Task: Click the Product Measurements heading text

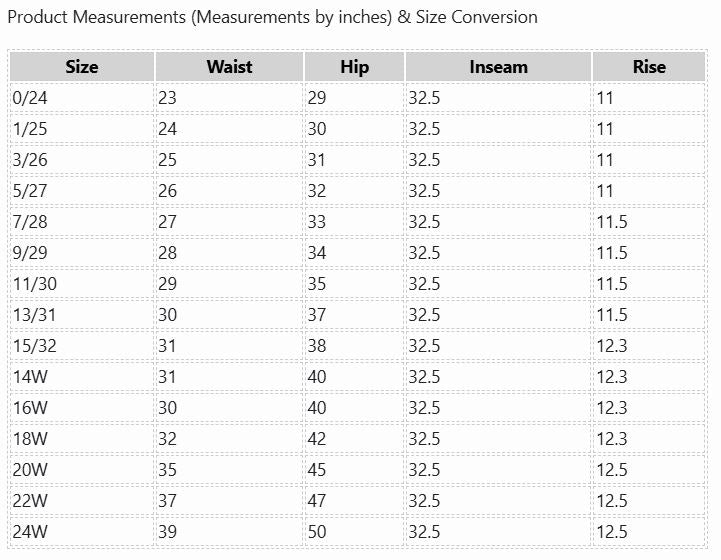Action: tap(272, 17)
